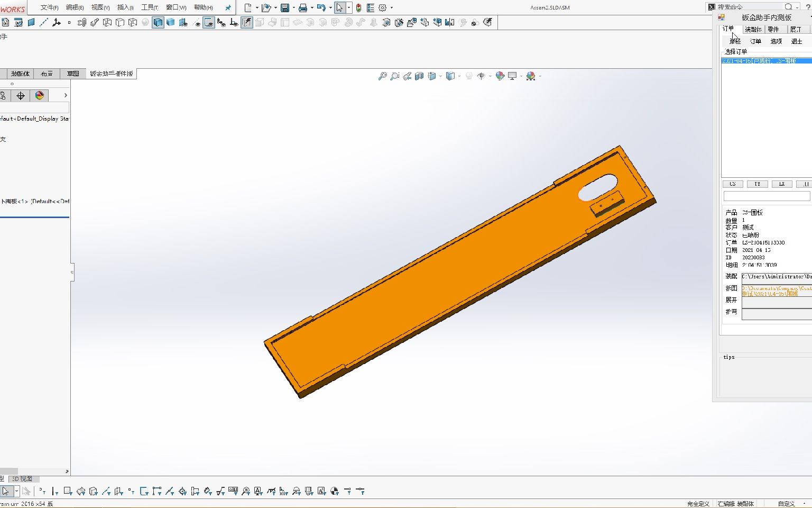Click the empty text field below the CS button
812x508 pixels.
click(767, 196)
